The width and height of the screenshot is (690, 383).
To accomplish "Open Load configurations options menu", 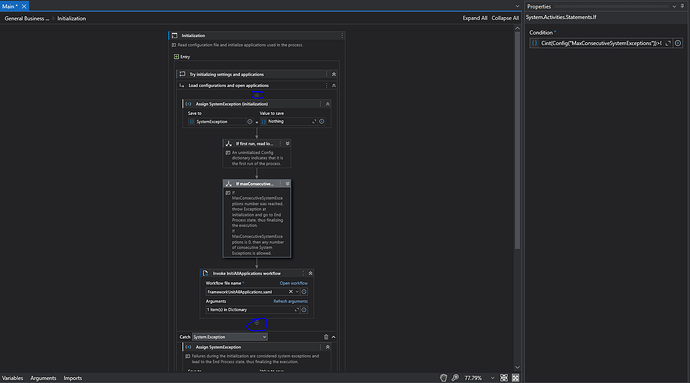I will [x=326, y=85].
